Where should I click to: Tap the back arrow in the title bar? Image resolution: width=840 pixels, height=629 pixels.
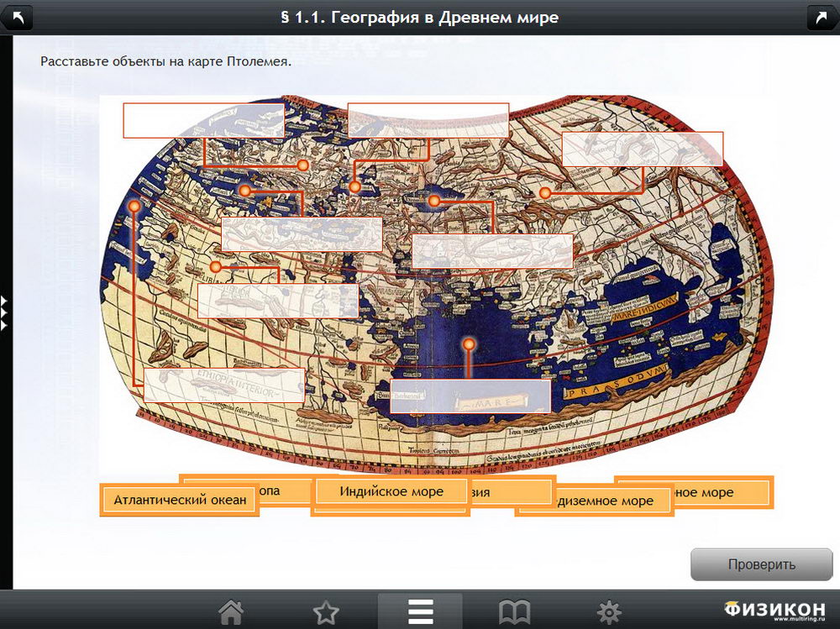[x=17, y=18]
